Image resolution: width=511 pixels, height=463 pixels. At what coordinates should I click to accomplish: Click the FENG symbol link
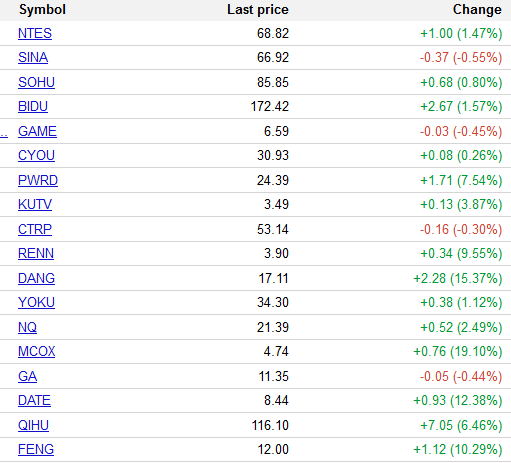[36, 450]
